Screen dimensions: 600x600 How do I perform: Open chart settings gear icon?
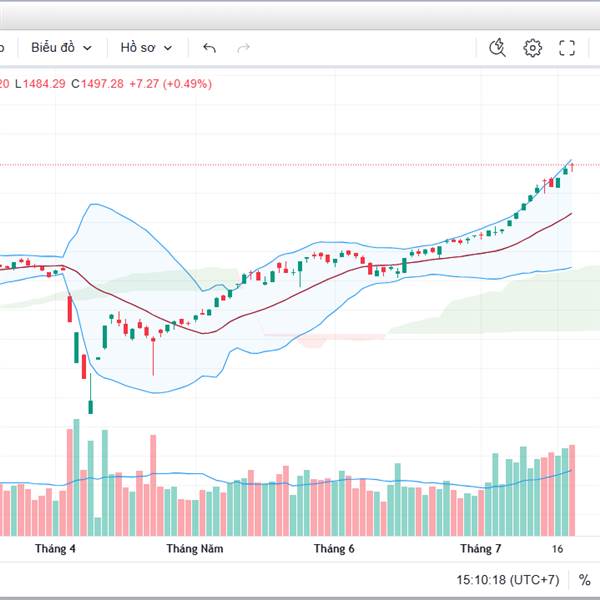(532, 48)
